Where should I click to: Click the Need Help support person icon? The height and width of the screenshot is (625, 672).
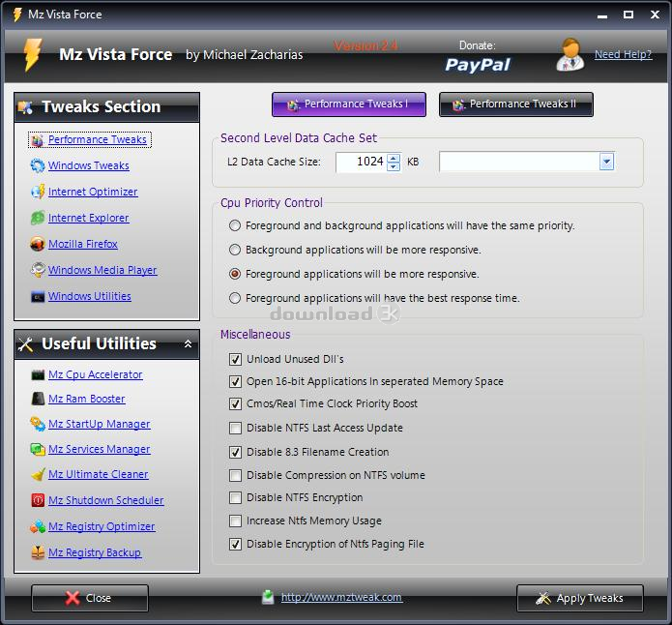point(570,55)
